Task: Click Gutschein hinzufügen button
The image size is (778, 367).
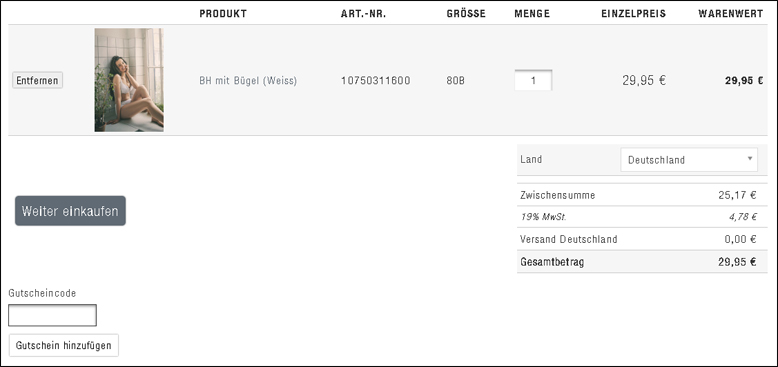Action: click(x=64, y=345)
